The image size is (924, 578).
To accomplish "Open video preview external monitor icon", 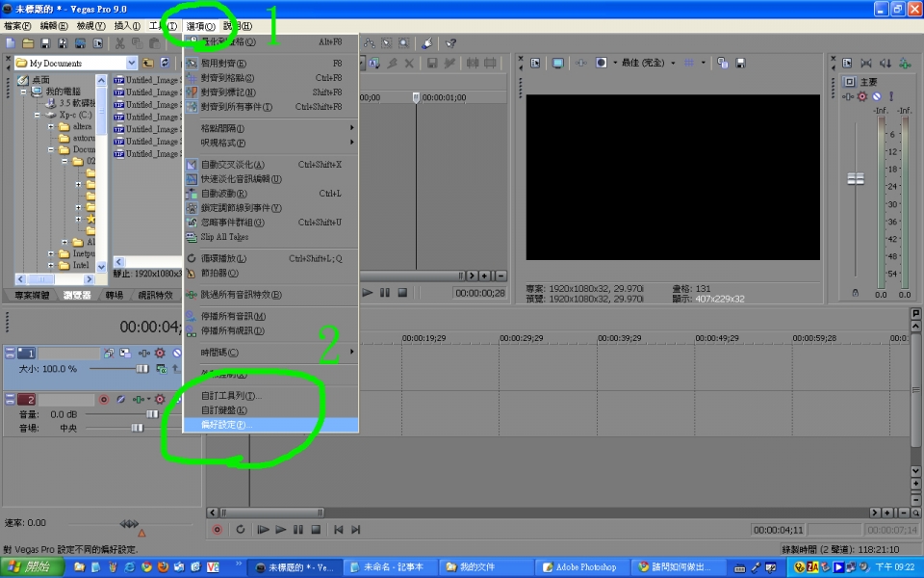I will [x=557, y=63].
